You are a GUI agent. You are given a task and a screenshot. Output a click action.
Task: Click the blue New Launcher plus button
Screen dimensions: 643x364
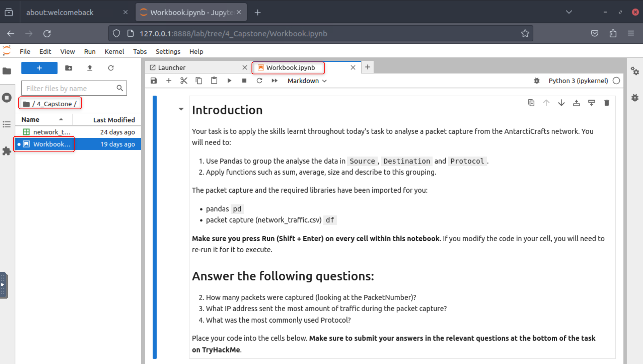tap(39, 68)
